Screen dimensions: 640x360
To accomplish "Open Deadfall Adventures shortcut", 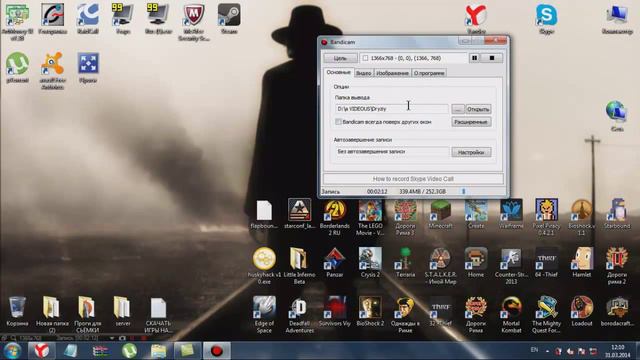I will (299, 314).
